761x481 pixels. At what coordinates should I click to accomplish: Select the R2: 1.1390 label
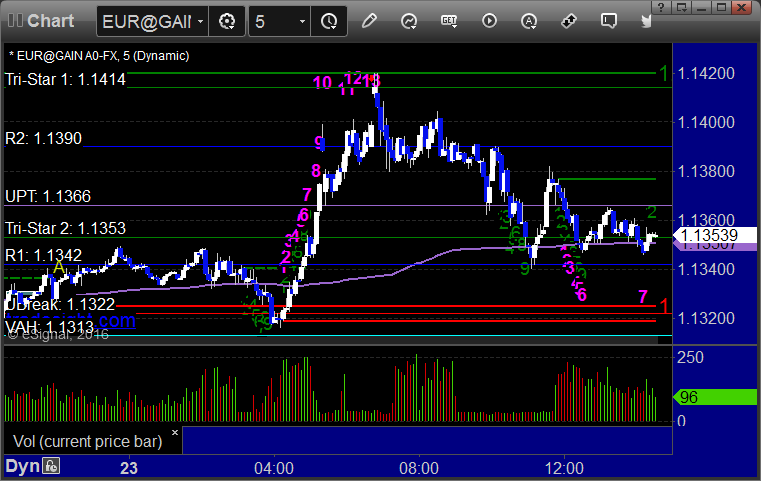(x=44, y=138)
